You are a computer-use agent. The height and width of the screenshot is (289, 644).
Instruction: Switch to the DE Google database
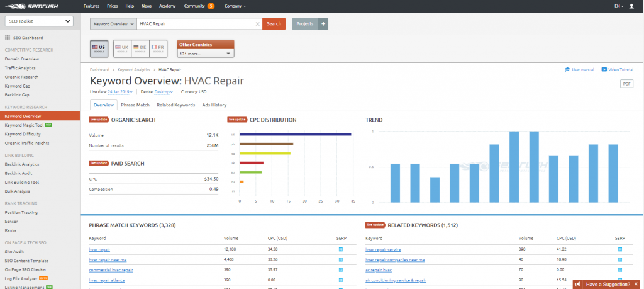tap(140, 49)
